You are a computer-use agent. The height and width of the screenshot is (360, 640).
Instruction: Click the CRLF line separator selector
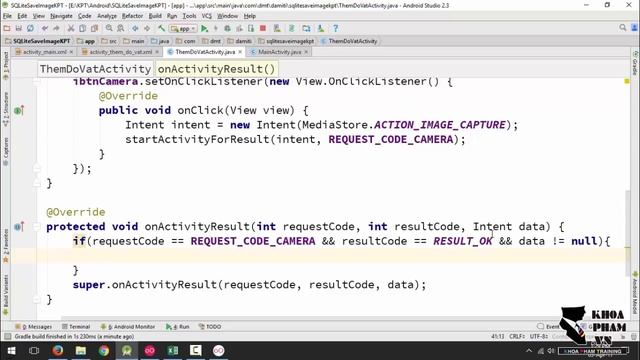[516, 336]
